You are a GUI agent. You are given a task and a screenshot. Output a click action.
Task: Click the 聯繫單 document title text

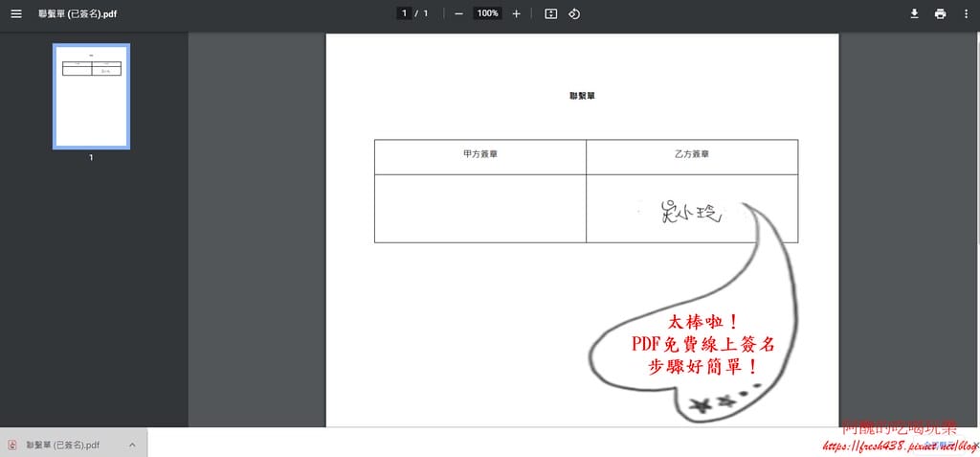(x=582, y=96)
